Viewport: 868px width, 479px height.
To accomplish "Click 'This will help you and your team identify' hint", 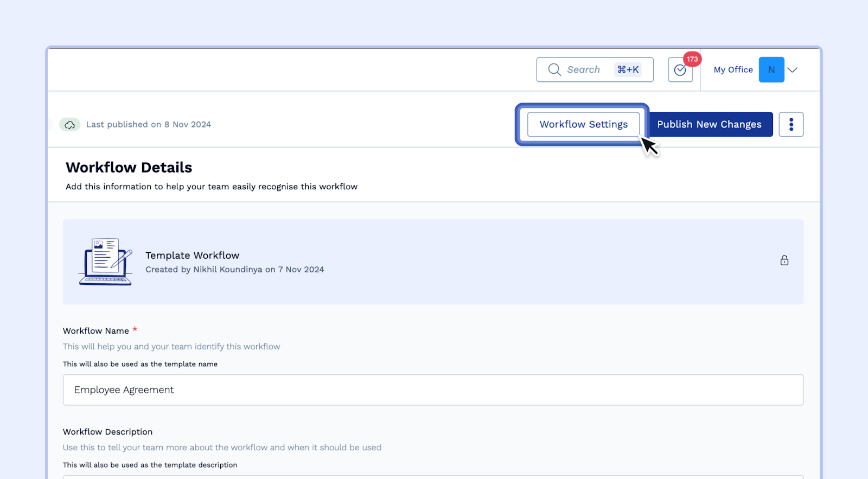I will tap(171, 347).
